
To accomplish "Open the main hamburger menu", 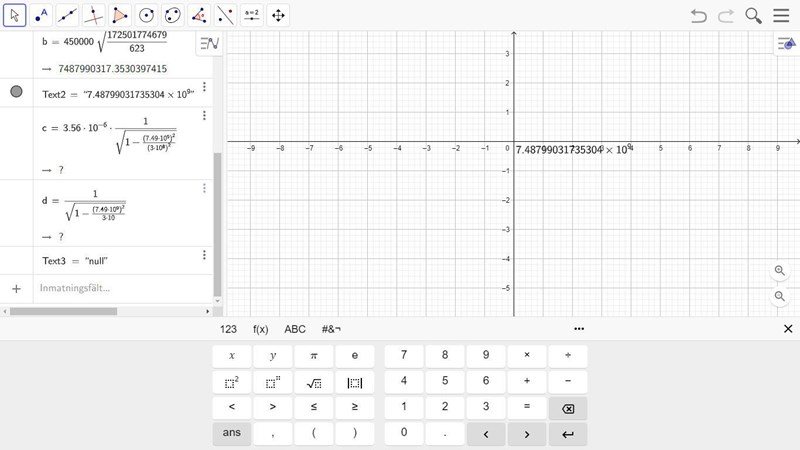I will (x=781, y=15).
